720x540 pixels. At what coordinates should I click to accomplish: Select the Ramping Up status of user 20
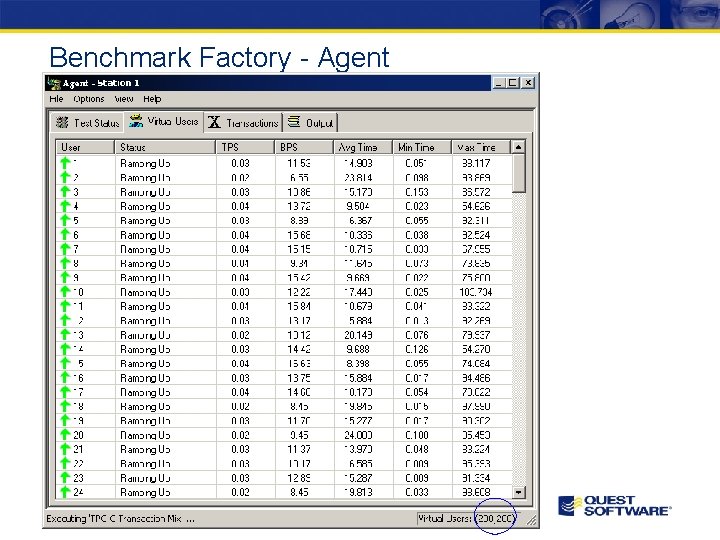[145, 435]
